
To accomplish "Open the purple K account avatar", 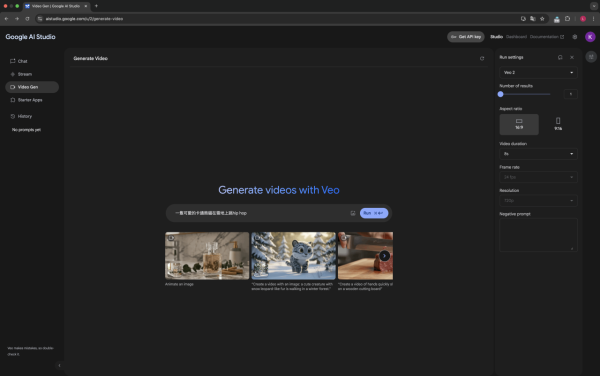I will (590, 37).
